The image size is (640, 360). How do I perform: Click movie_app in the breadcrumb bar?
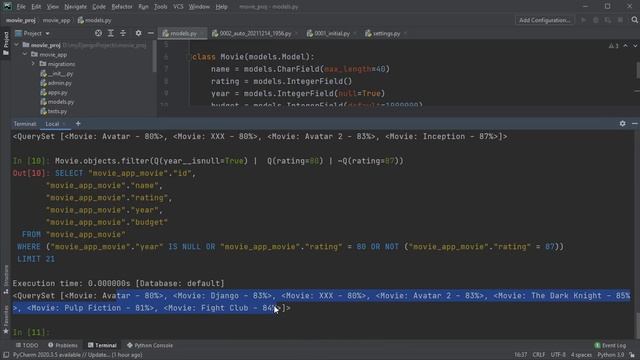56,20
